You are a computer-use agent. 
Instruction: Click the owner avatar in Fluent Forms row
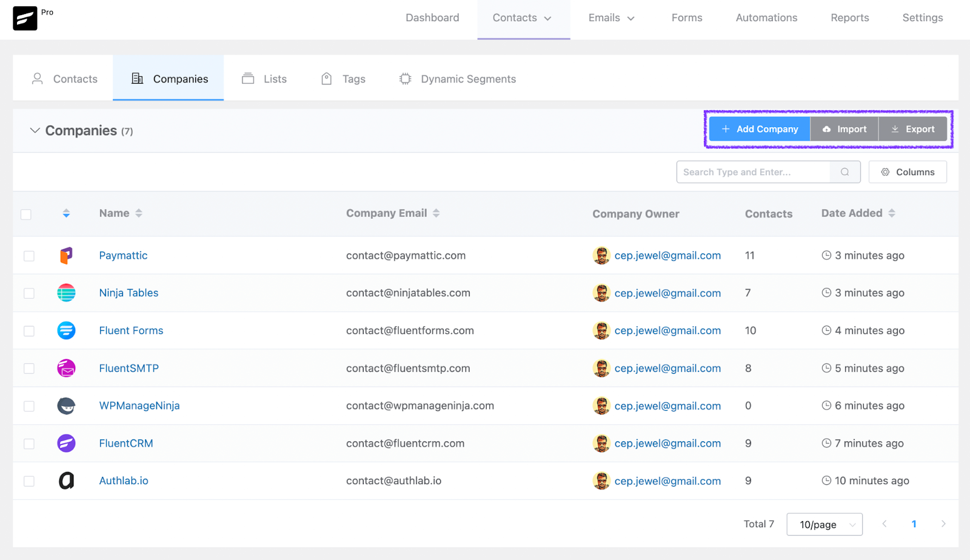[x=601, y=331]
